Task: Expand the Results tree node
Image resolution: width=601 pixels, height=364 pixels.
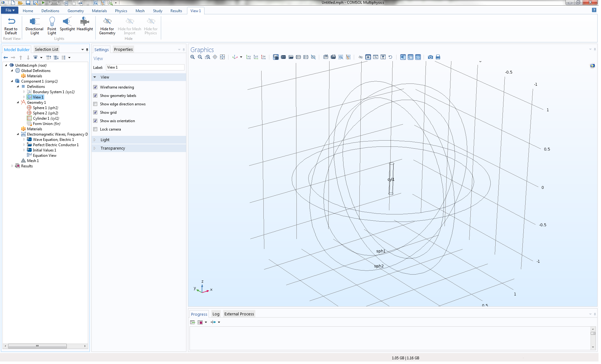Action: [x=12, y=166]
